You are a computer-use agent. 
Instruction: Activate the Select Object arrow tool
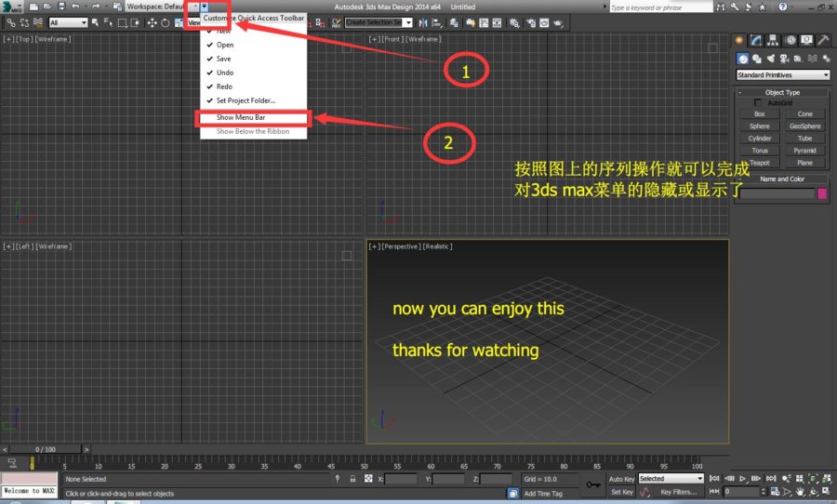point(95,22)
